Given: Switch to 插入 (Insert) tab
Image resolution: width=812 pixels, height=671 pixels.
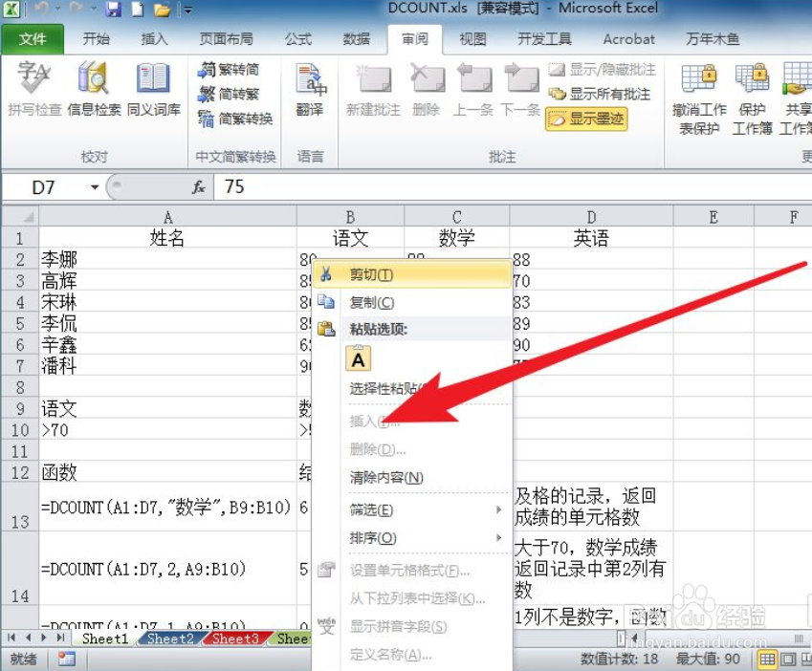Looking at the screenshot, I should (x=154, y=39).
